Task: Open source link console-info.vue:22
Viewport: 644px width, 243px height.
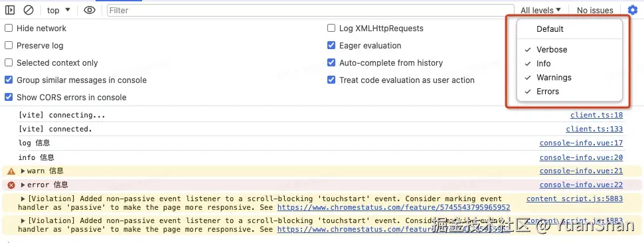Action: [x=581, y=185]
